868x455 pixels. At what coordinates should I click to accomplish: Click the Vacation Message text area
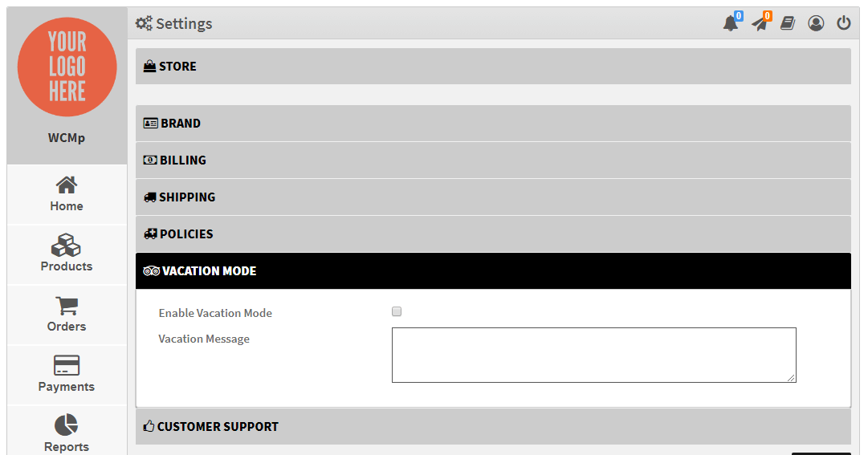coord(593,355)
